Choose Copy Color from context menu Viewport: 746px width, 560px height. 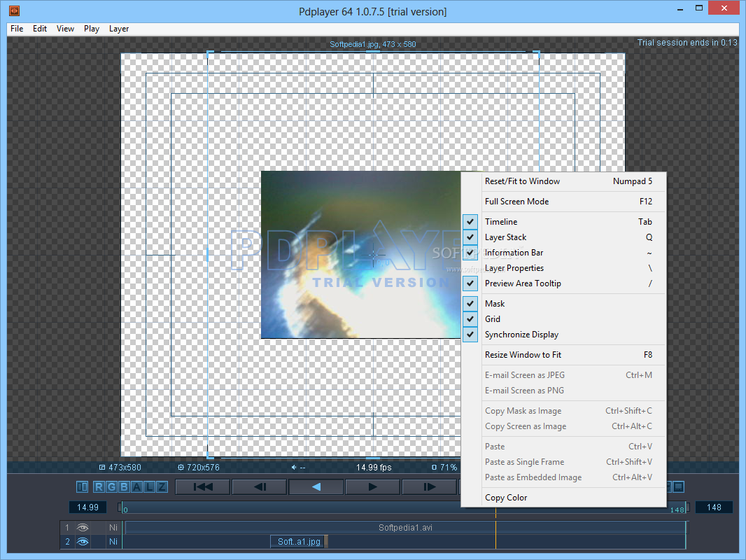click(564, 498)
